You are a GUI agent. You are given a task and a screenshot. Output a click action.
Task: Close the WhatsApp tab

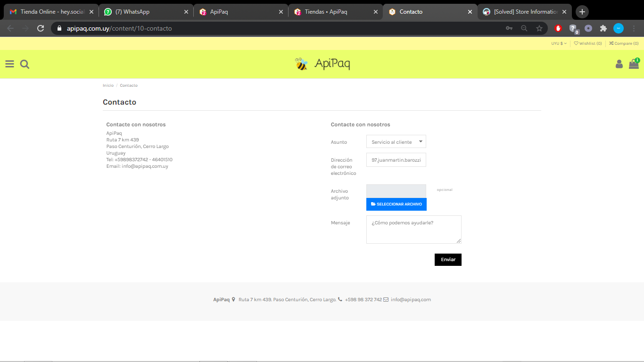(186, 12)
